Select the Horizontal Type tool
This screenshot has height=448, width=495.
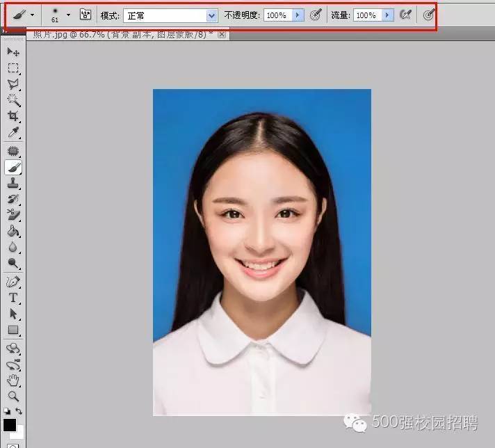click(13, 298)
